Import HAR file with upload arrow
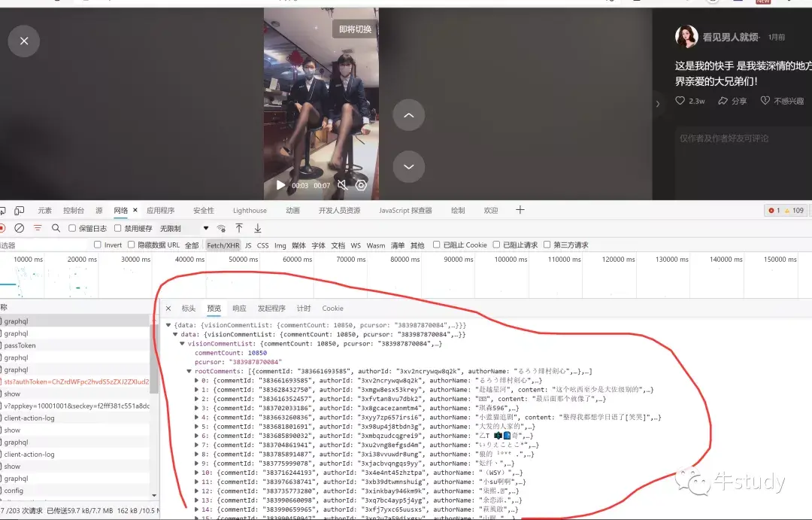The width and height of the screenshot is (812, 520). coord(239,228)
